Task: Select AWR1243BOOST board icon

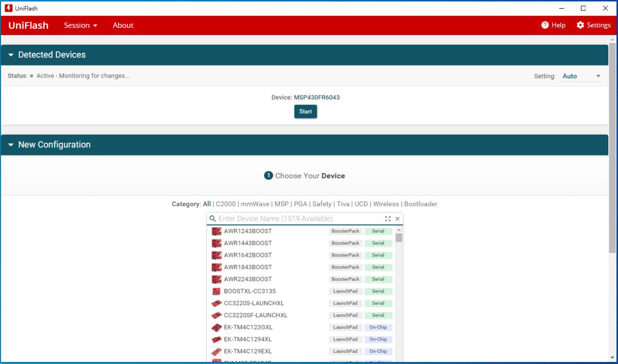Action: [216, 231]
